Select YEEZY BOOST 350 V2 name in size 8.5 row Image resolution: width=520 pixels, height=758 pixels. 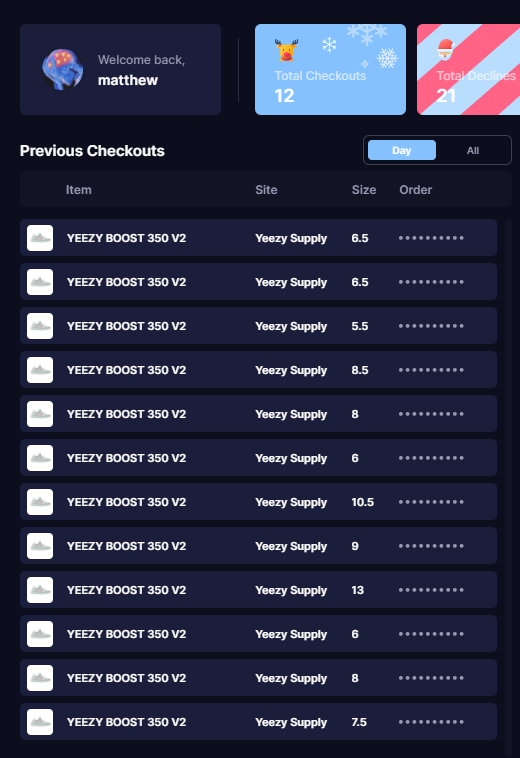[127, 370]
